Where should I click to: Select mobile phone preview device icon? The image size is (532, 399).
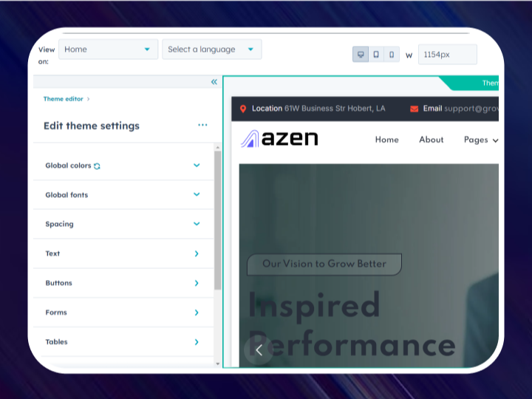[x=392, y=55]
